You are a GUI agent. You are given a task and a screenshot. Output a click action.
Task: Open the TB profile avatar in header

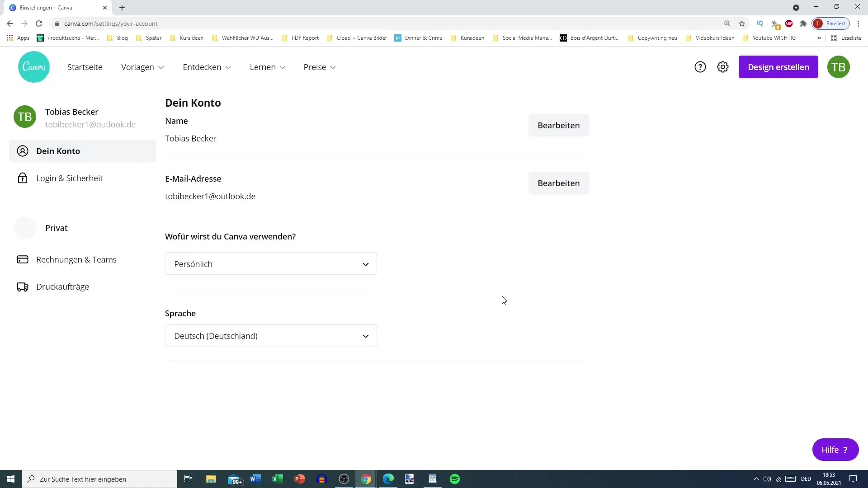[x=839, y=67]
